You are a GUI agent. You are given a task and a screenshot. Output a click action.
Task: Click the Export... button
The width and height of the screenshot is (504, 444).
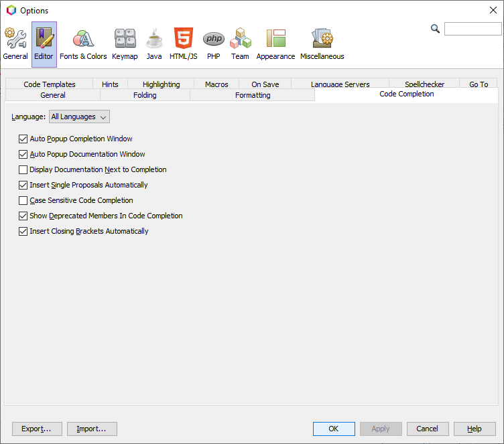[37, 429]
